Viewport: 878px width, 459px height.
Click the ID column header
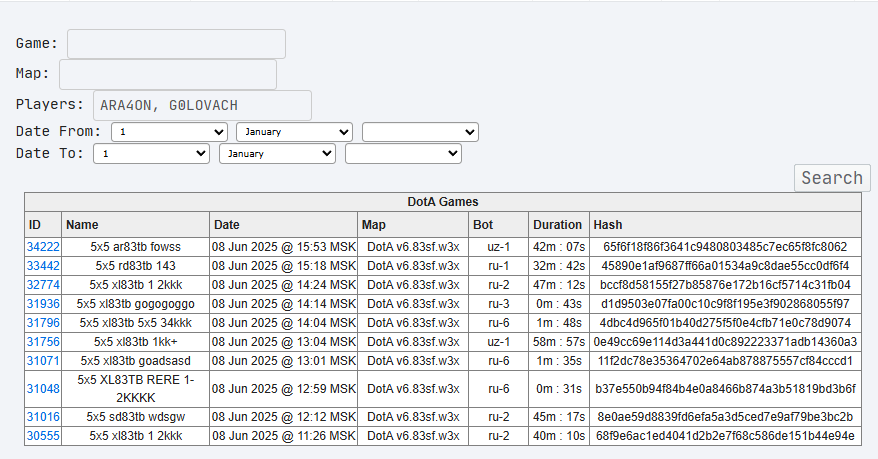(x=43, y=225)
